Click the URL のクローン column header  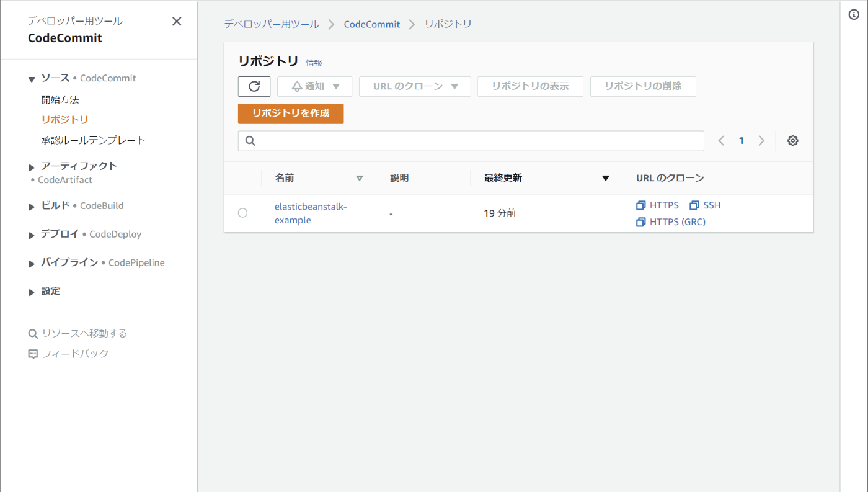coord(670,178)
